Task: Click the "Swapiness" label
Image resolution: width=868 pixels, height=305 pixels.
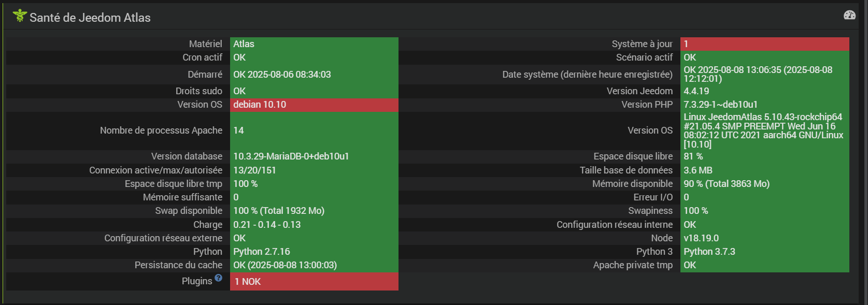Action: click(650, 211)
